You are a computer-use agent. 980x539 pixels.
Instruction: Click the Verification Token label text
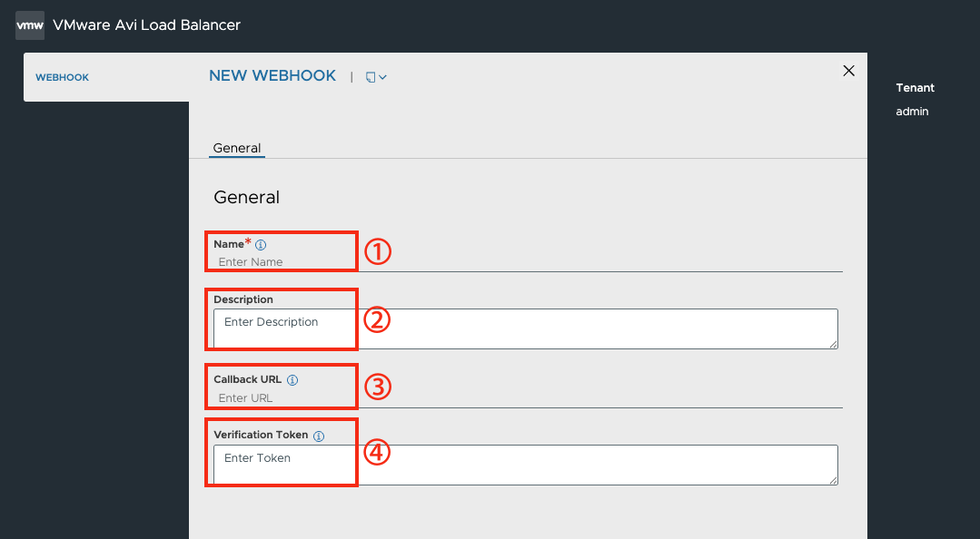[x=261, y=435]
